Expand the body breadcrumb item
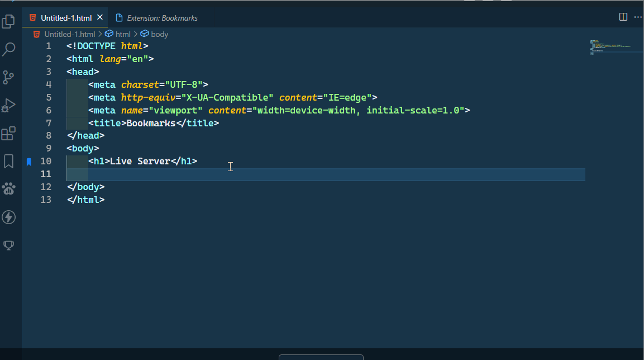 point(159,34)
